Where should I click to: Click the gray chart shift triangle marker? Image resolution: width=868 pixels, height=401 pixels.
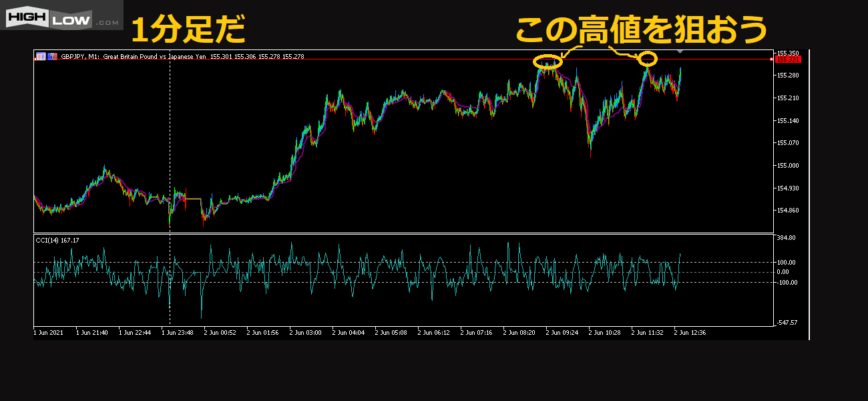(680, 51)
